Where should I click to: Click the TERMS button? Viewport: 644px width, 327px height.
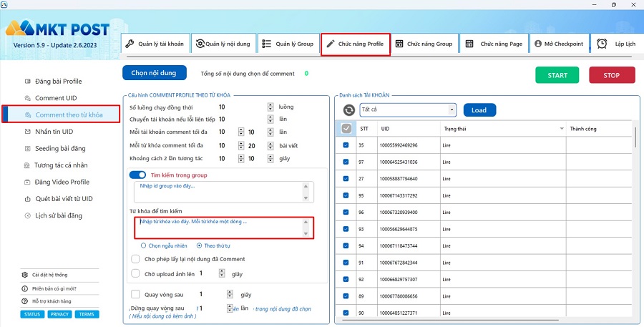(87, 314)
